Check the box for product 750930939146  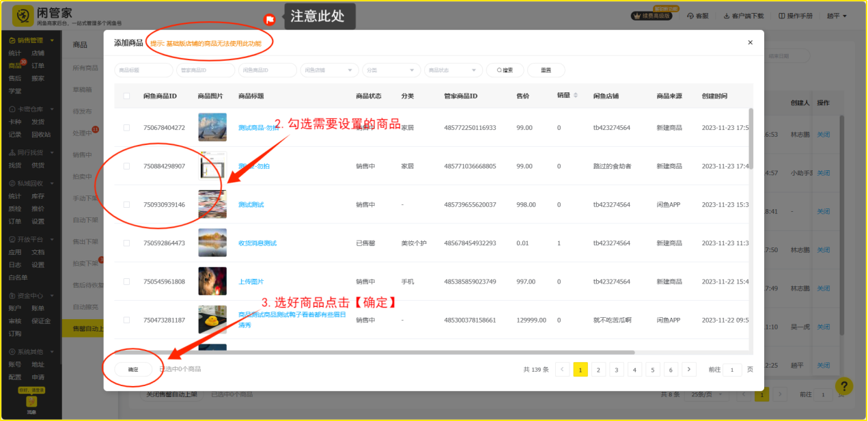pyautogui.click(x=126, y=204)
